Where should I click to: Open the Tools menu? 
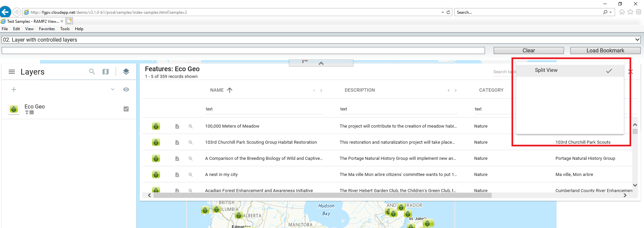pyautogui.click(x=65, y=29)
